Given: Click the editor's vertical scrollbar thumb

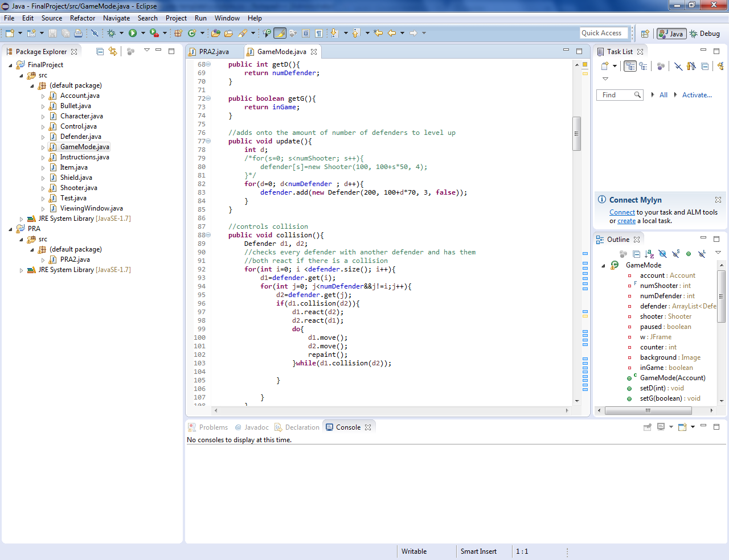Looking at the screenshot, I should pos(576,134).
